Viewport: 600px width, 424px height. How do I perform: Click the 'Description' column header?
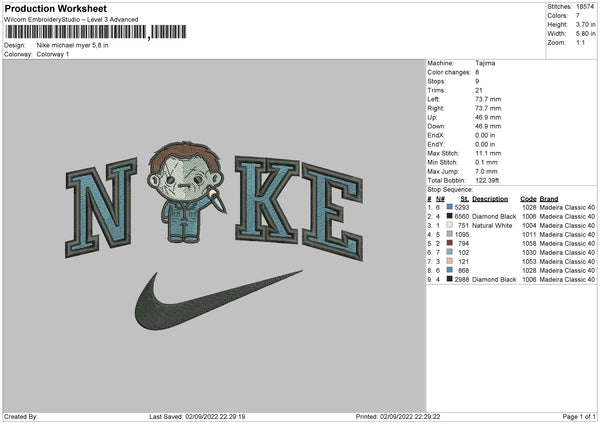click(490, 199)
